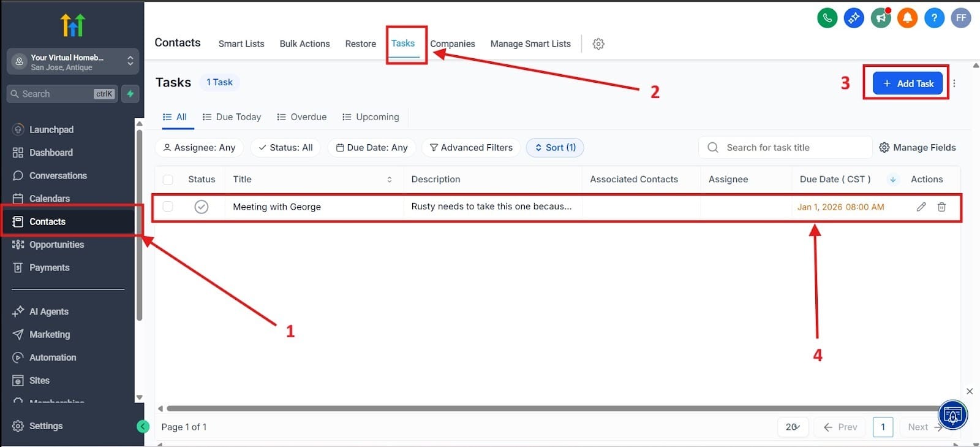Open the orange notifications bell
980x447 pixels.
click(907, 18)
